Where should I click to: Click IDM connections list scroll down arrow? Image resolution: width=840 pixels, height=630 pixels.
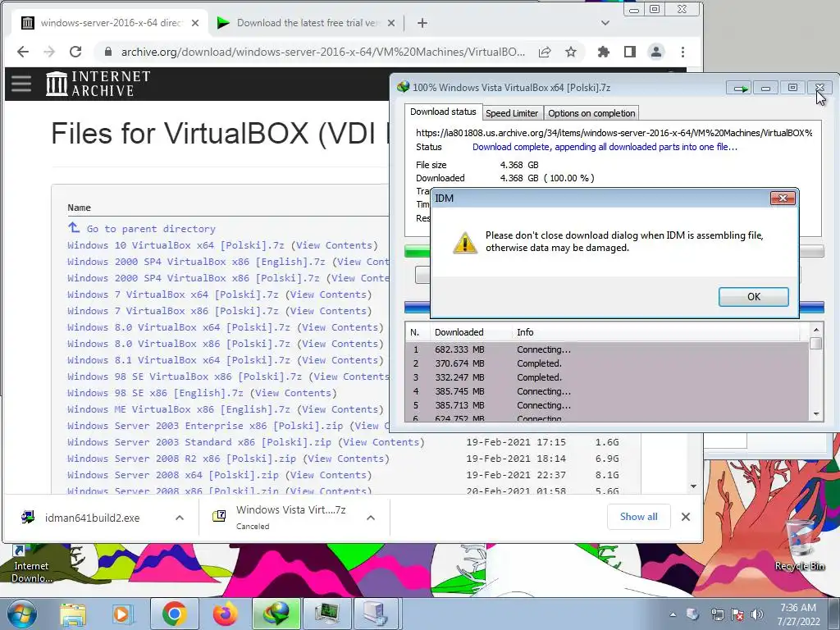[816, 413]
